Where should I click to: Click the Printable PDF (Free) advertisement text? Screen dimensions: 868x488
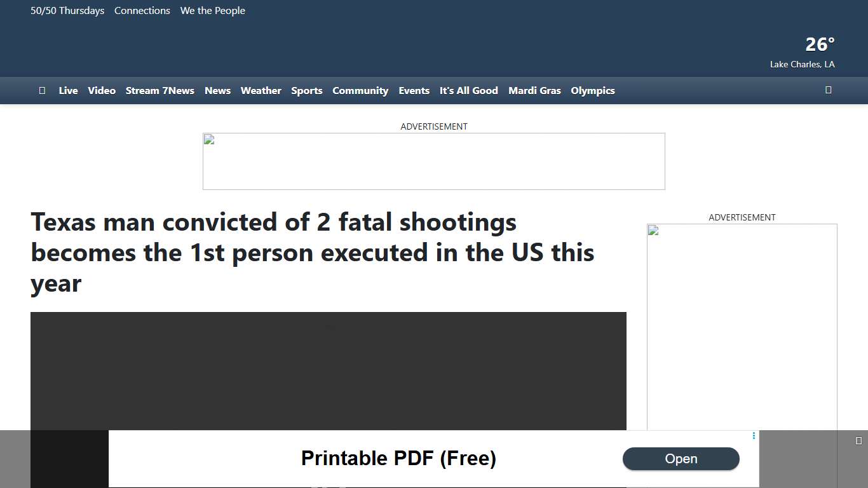[398, 458]
